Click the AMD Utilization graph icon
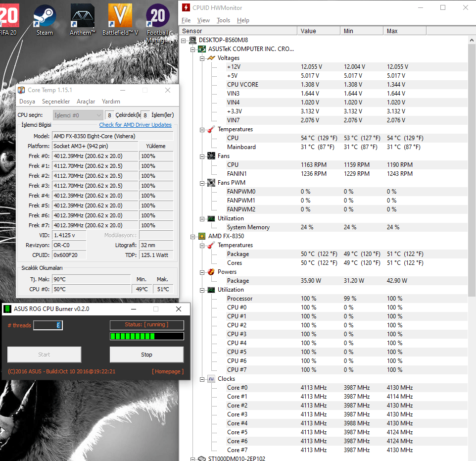The height and width of the screenshot is (461, 476). (x=211, y=290)
